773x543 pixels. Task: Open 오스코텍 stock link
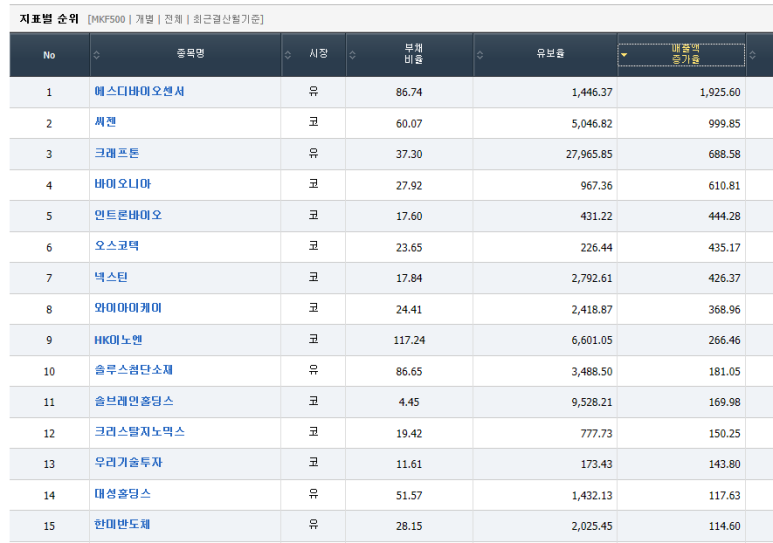pyautogui.click(x=117, y=246)
